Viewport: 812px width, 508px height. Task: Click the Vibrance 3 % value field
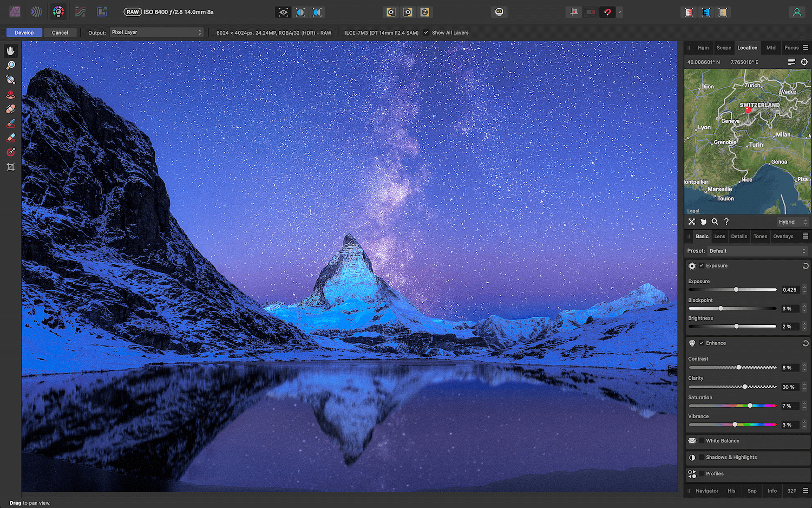tap(790, 425)
